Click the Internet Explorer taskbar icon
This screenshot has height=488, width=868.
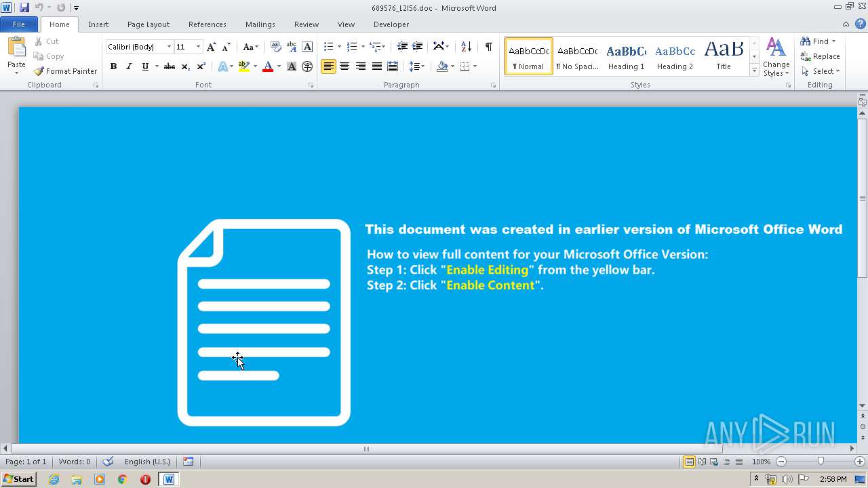click(x=54, y=479)
